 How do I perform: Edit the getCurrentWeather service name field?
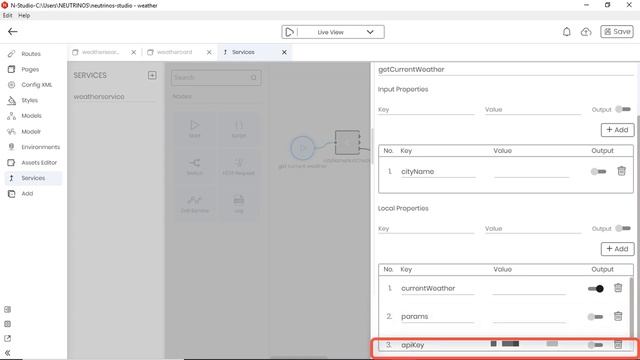(x=505, y=69)
